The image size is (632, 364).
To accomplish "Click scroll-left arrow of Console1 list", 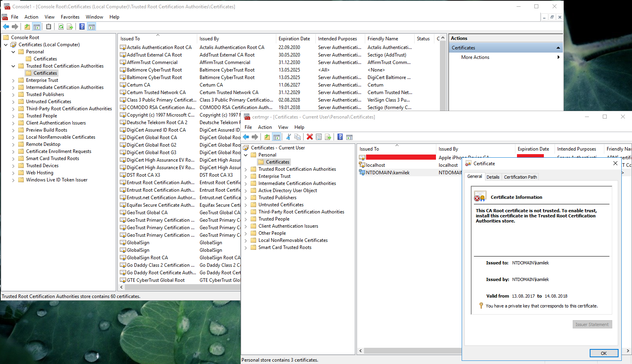I will (x=121, y=287).
